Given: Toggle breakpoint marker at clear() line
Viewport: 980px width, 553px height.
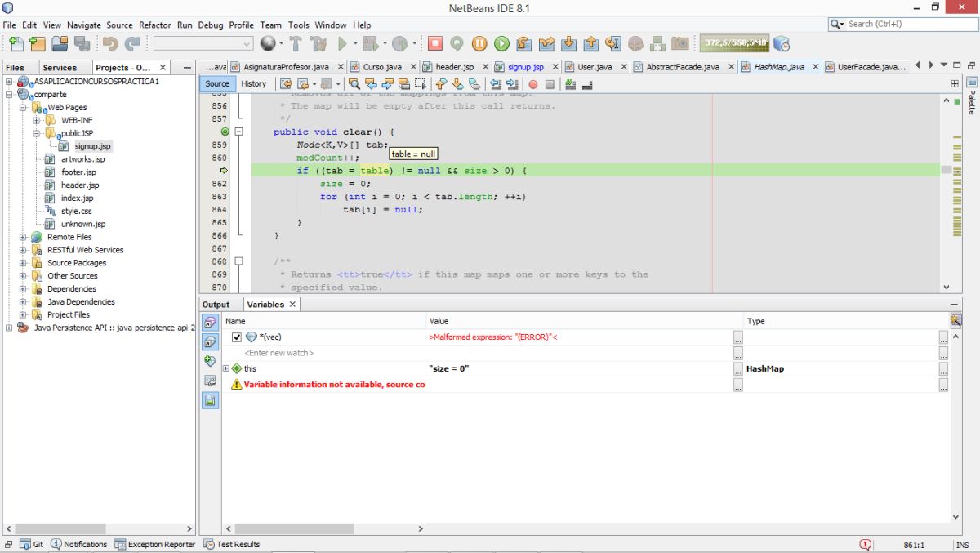Looking at the screenshot, I should coord(225,132).
